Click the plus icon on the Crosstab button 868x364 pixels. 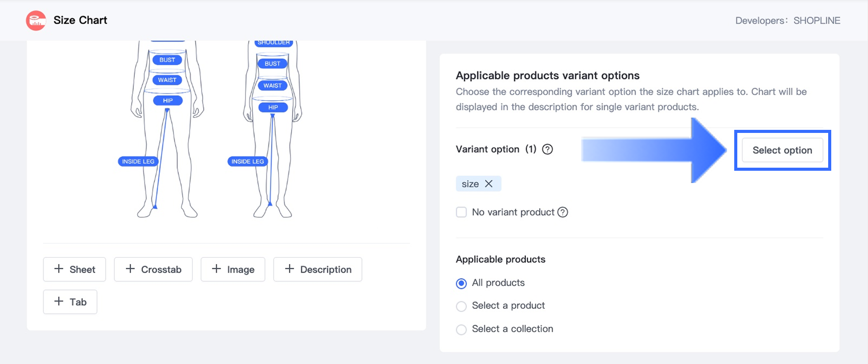pos(130,269)
